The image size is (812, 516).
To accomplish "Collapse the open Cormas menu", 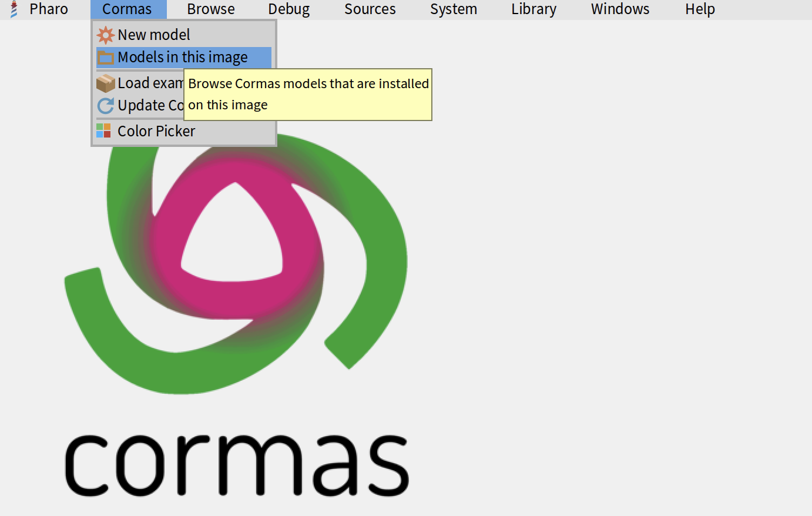I will tap(127, 9).
